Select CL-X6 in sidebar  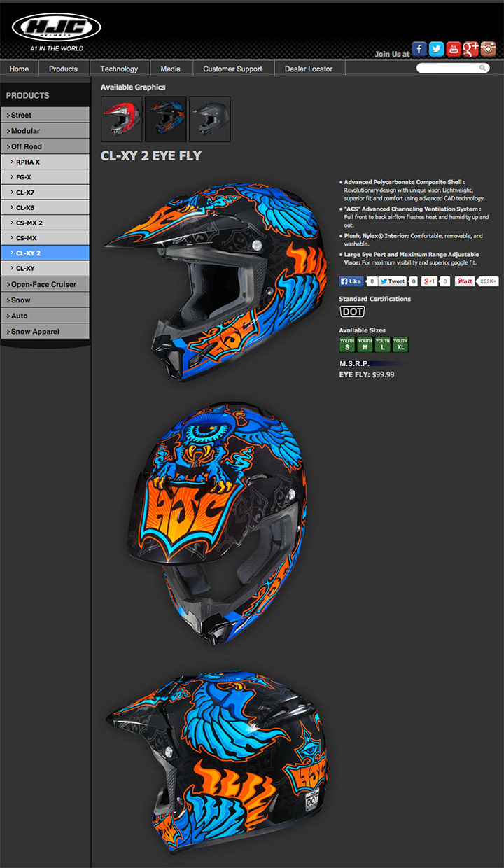pyautogui.click(x=45, y=207)
